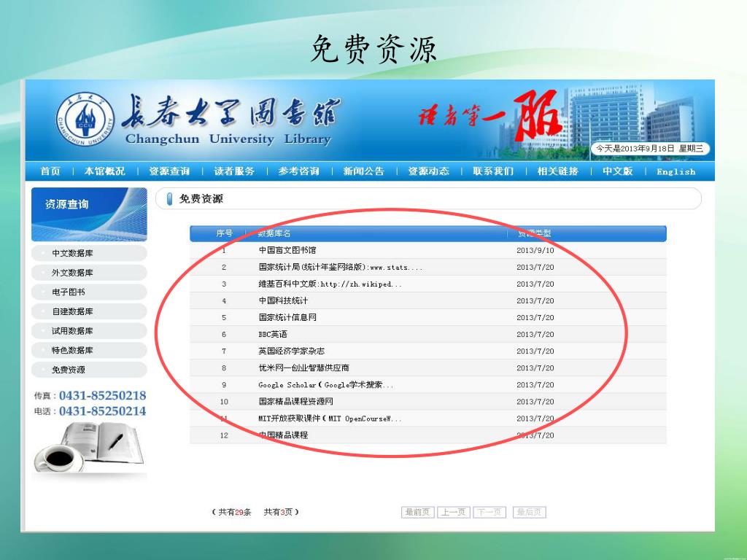The width and height of the screenshot is (747, 560).
Task: Click the 数据库名 column header
Action: 274,233
